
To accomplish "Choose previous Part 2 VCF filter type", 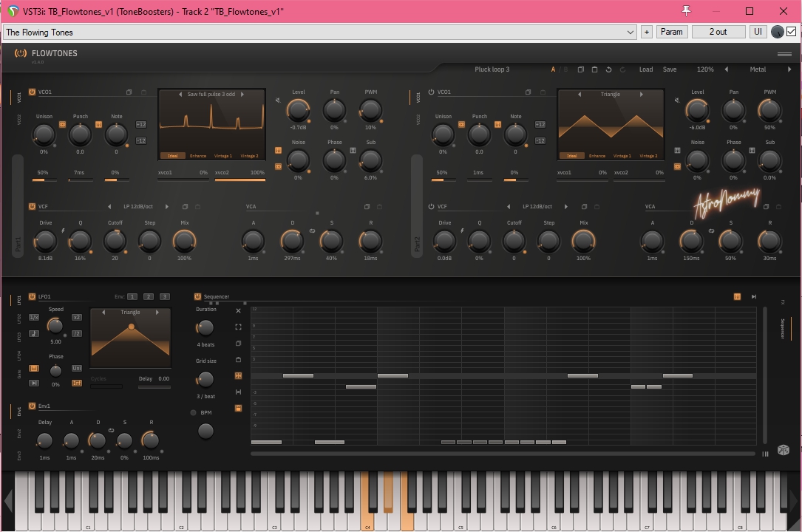I will [x=509, y=206].
